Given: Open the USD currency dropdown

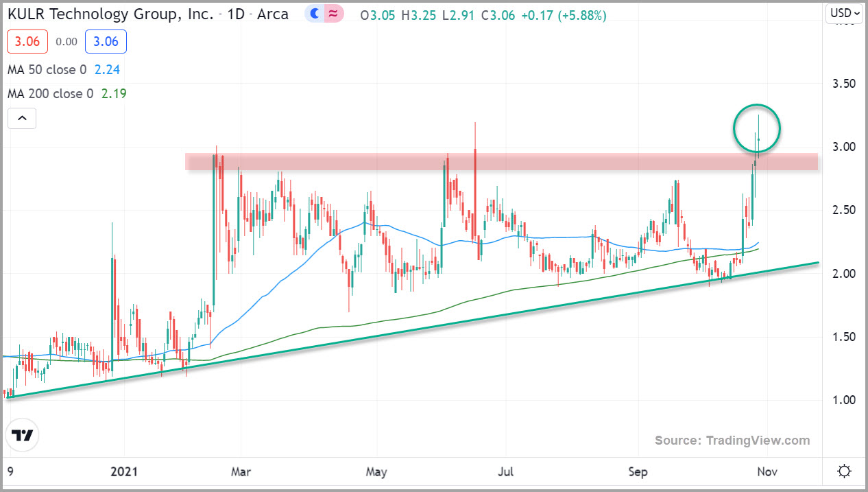Looking at the screenshot, I should (x=844, y=12).
